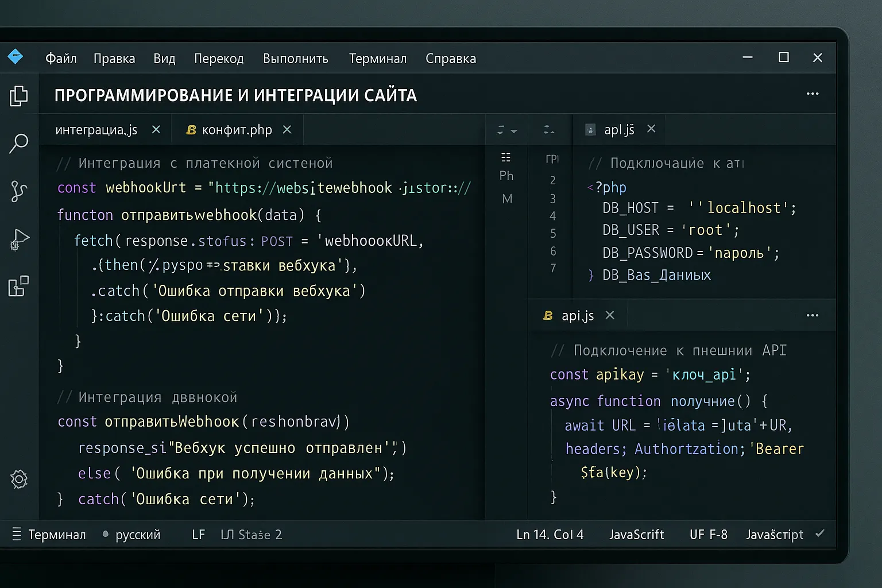Click the second editor layout toggle icon
This screenshot has width=882, height=588.
549,130
